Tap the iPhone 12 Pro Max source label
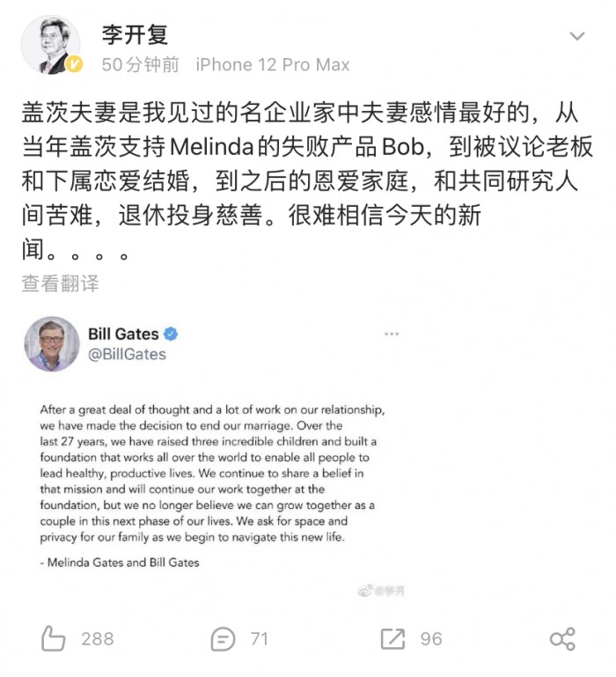This screenshot has height=677, width=616. (x=273, y=65)
